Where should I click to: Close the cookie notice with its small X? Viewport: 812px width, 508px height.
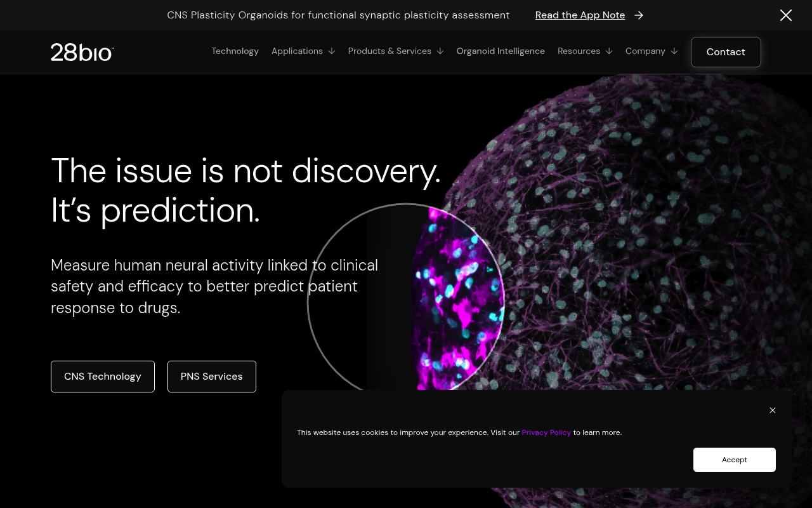(x=773, y=410)
